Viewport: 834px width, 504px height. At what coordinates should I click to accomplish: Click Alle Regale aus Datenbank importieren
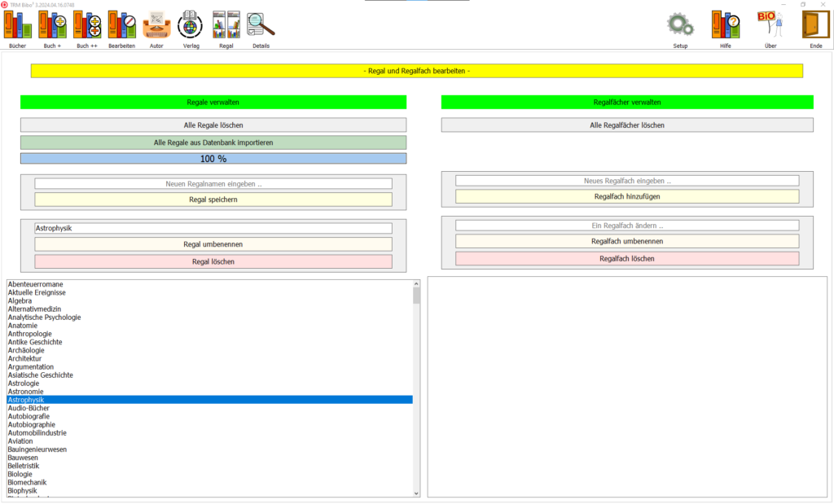(x=213, y=142)
